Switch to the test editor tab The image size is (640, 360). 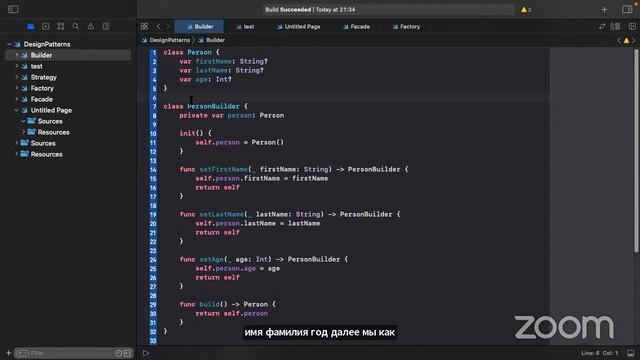(x=245, y=27)
